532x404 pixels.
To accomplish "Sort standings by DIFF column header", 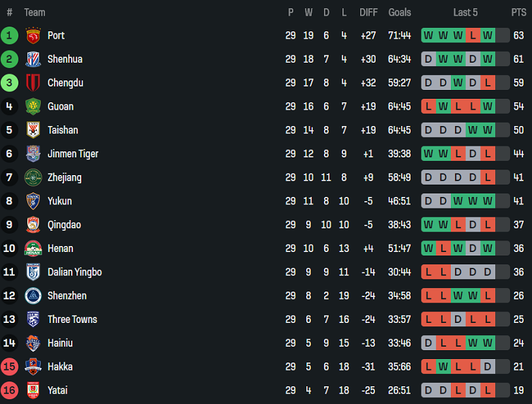I will 368,12.
